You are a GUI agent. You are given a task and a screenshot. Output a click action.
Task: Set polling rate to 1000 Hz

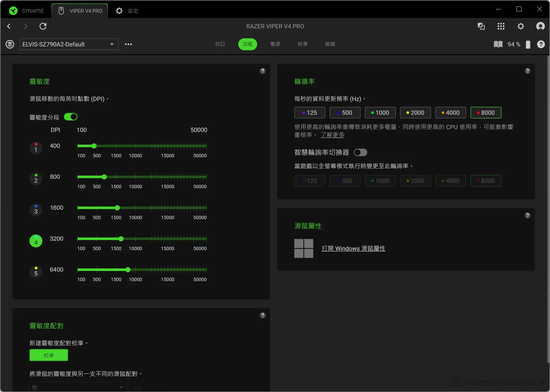click(380, 112)
